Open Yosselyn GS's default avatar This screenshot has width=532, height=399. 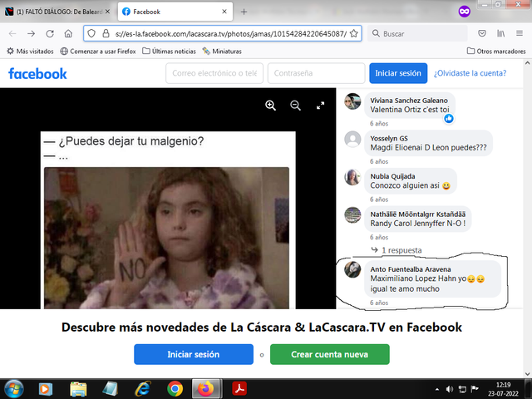pos(352,139)
